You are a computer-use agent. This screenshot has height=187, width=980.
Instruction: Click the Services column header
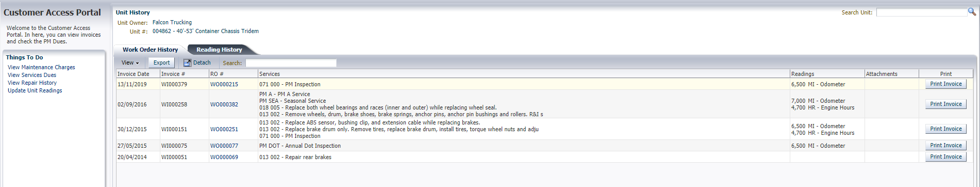(524, 74)
